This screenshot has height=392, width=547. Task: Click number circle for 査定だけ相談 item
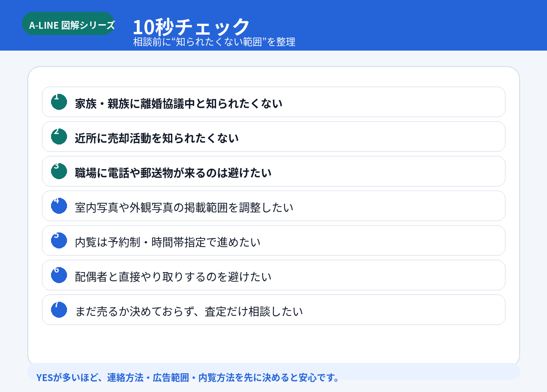59,310
